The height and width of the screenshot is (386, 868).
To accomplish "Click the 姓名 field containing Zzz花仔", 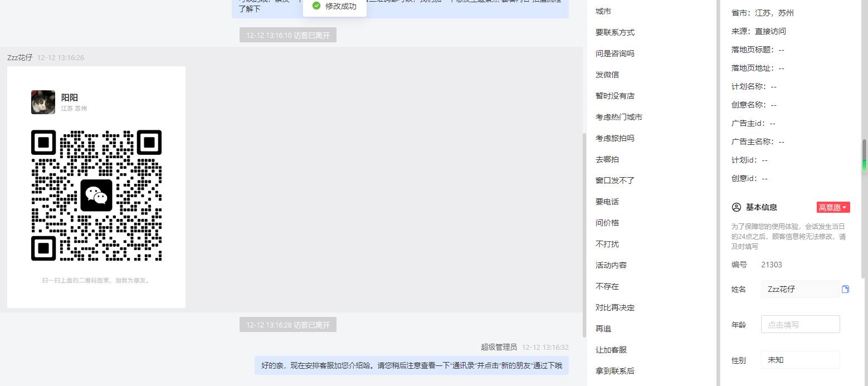I will tap(800, 289).
